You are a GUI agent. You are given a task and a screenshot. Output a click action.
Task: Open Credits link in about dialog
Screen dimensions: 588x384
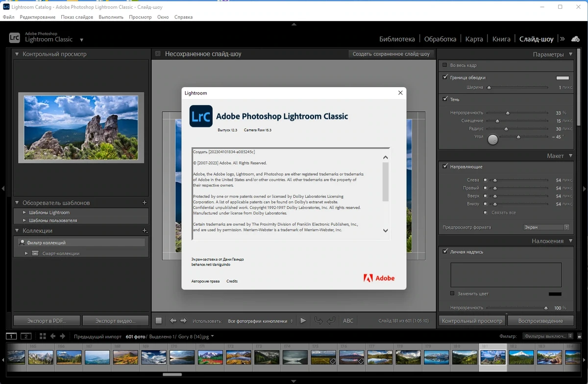tap(232, 281)
